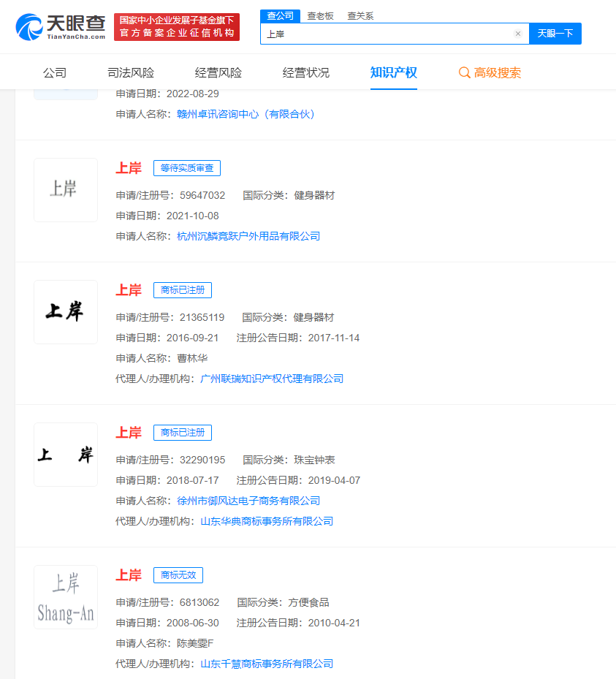Open trademark image for application 32290195
Viewport: 616px width, 679px height.
pos(66,455)
